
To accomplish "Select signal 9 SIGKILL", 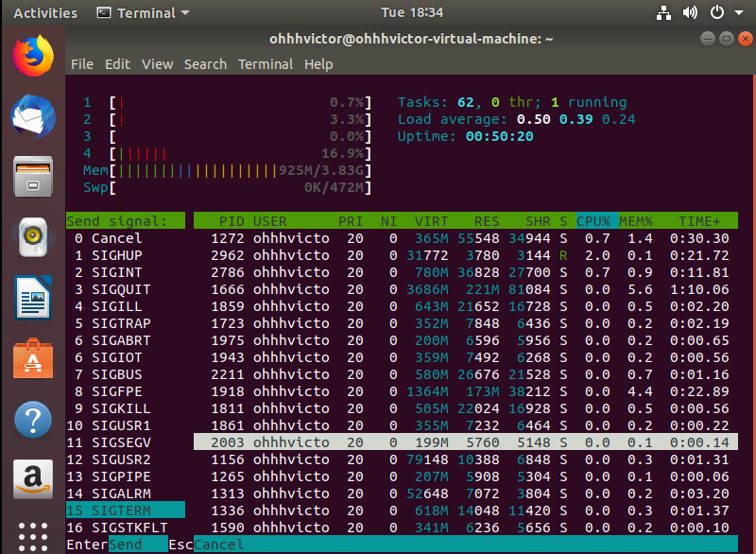I will (126, 408).
